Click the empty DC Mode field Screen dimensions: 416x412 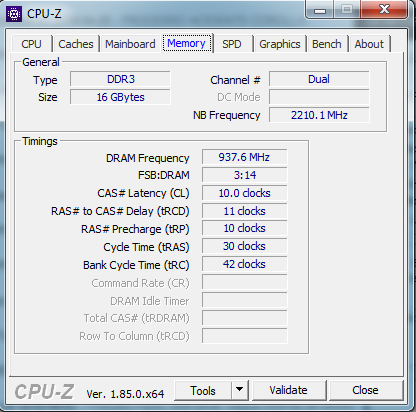[319, 97]
